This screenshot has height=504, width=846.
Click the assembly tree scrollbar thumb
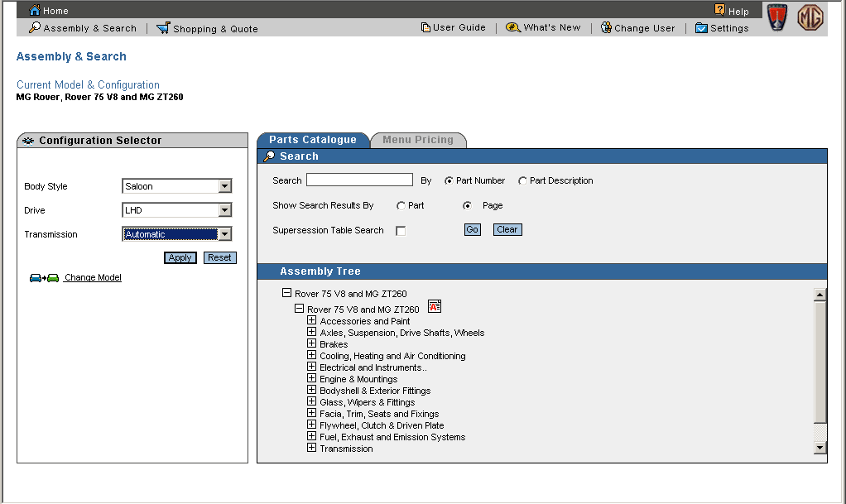(x=820, y=362)
